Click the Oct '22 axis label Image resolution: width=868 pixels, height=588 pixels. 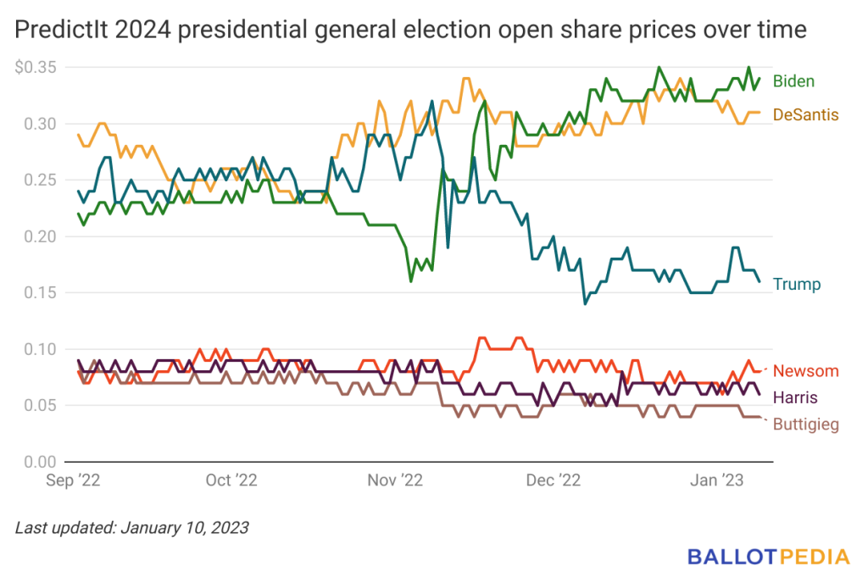(231, 480)
